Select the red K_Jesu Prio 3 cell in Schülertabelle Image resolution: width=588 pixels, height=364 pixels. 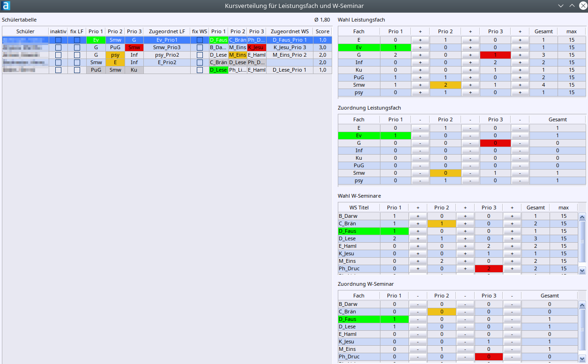pyautogui.click(x=257, y=48)
